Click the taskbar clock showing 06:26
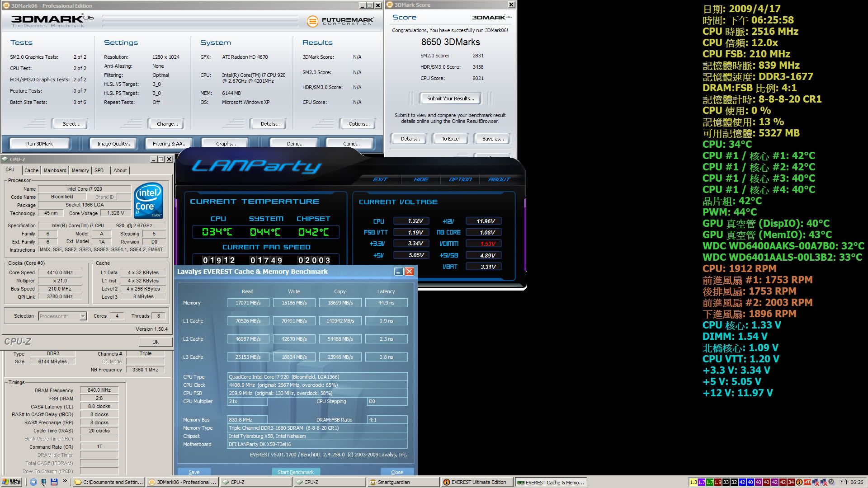This screenshot has height=488, width=868. pos(850,482)
